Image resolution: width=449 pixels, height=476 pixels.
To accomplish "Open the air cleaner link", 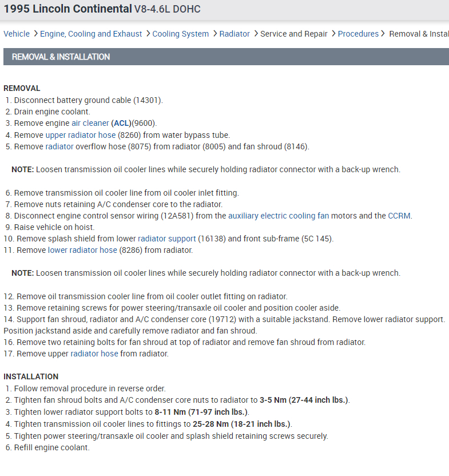I will 90,123.
